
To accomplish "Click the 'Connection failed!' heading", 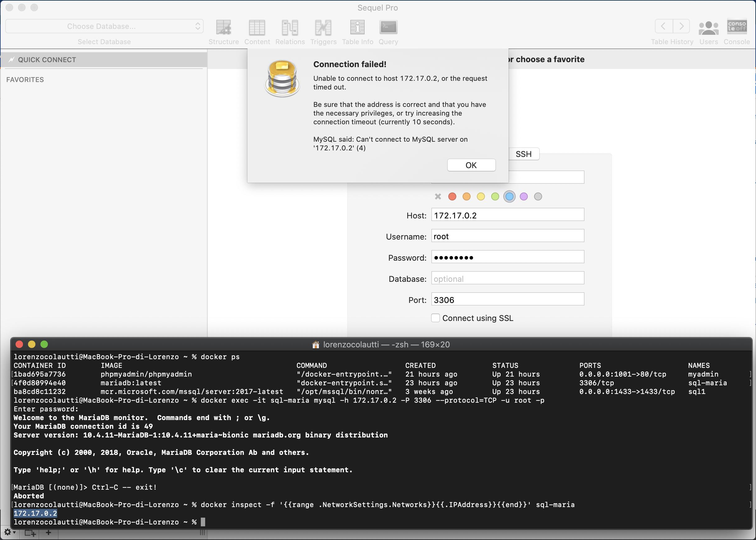I will [350, 64].
